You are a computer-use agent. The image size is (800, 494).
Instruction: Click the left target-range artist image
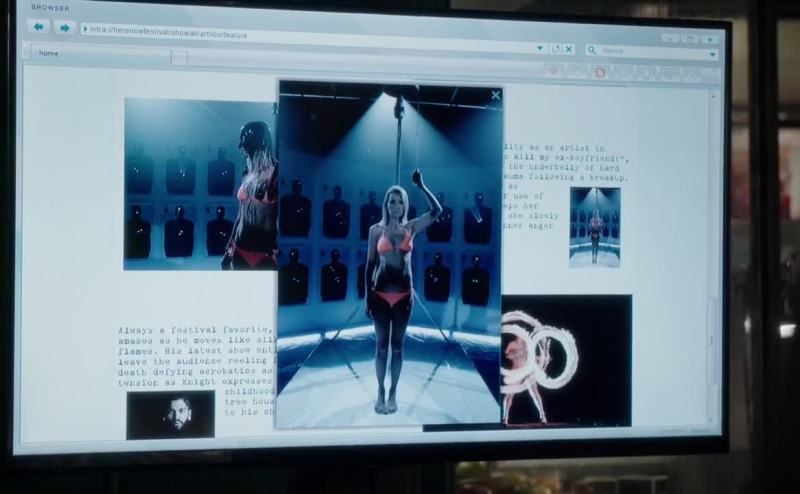(x=198, y=184)
